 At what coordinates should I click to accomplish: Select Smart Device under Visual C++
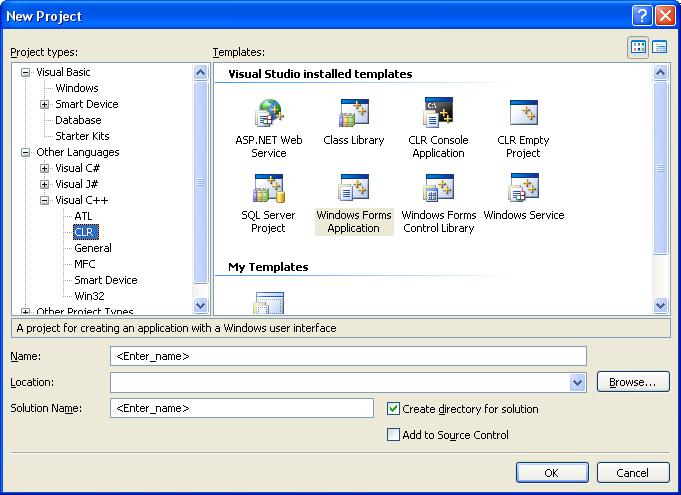[x=106, y=280]
